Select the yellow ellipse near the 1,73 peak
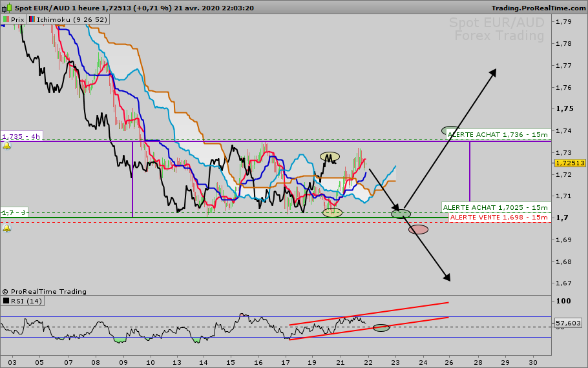This screenshot has height=368, width=588. pos(330,156)
